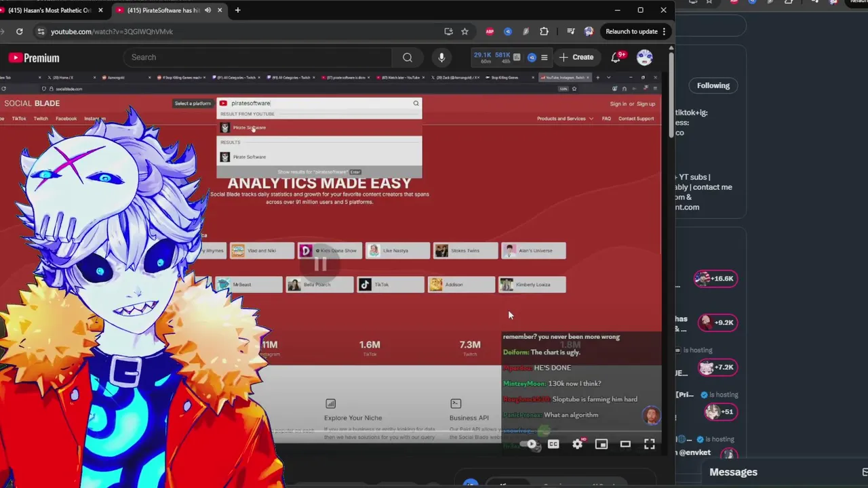
Task: Open YouTube notifications bell
Action: coord(616,58)
